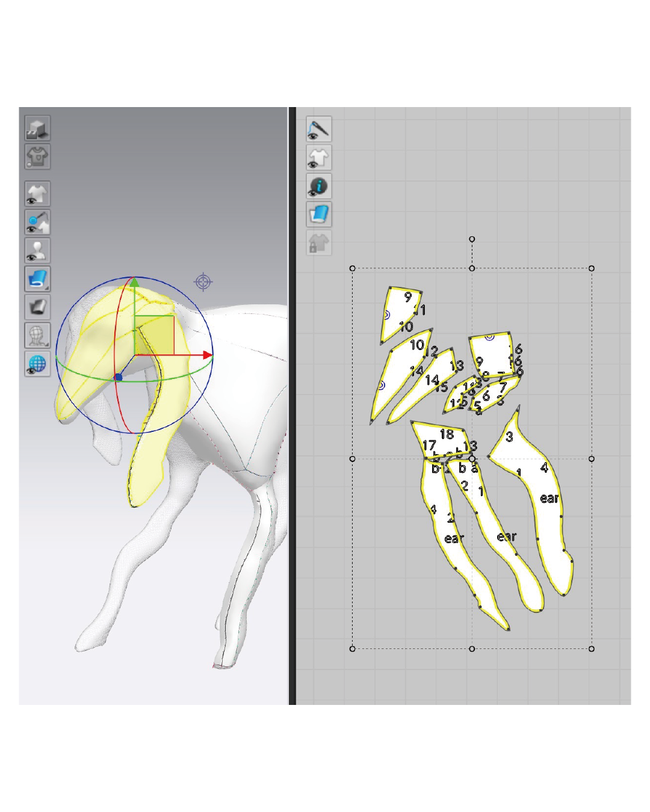Click the cube render-quality icon in 3D window

(37, 128)
